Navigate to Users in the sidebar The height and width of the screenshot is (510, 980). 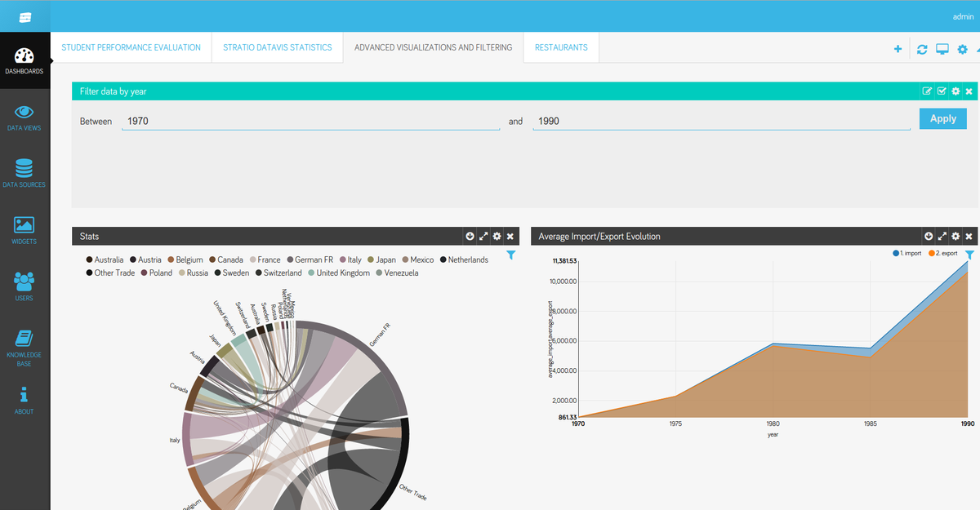click(x=24, y=287)
